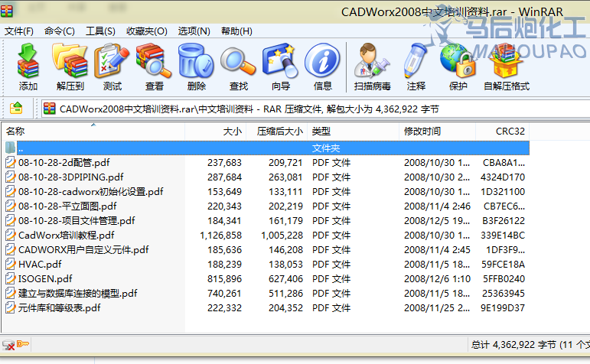This screenshot has width=590, height=364.
Task: Open the 文件(F) menu
Action: [19, 31]
